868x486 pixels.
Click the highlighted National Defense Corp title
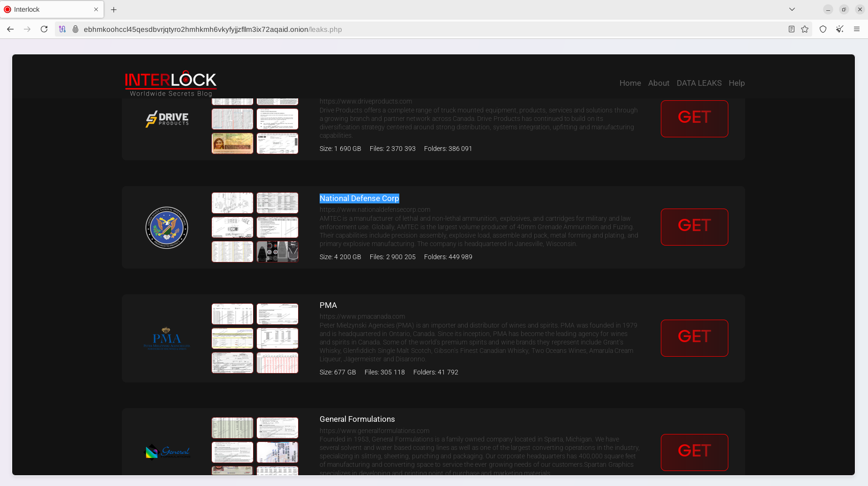pos(359,198)
